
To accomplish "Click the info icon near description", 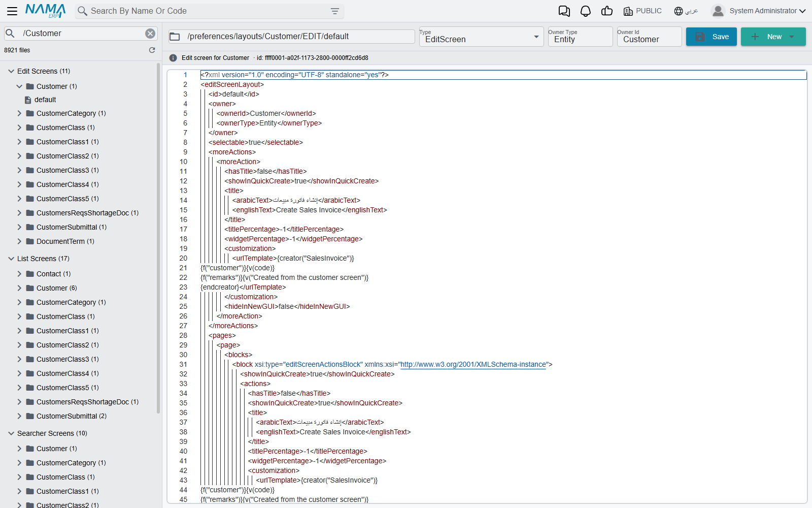I will click(x=173, y=58).
